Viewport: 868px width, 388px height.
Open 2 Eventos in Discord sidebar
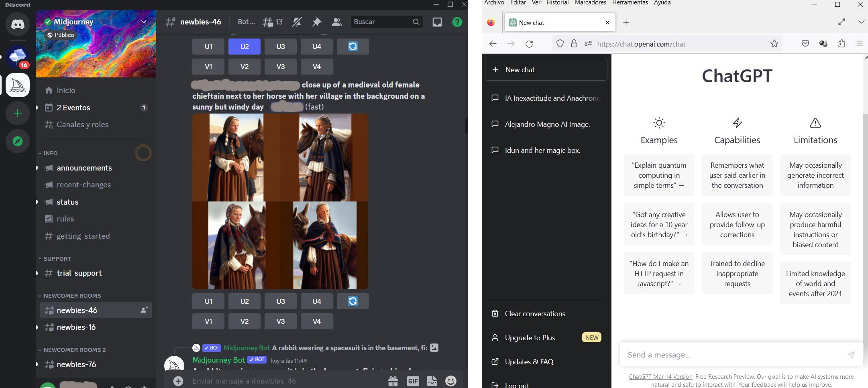(96, 108)
